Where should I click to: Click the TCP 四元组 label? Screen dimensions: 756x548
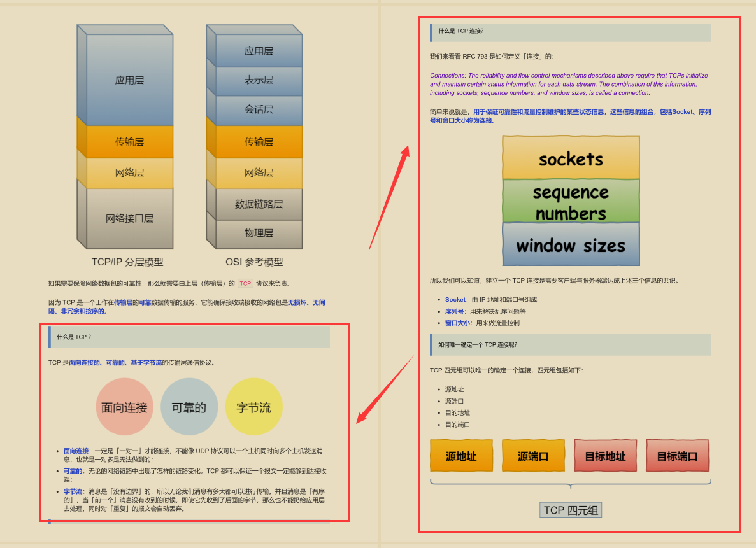coord(571,510)
